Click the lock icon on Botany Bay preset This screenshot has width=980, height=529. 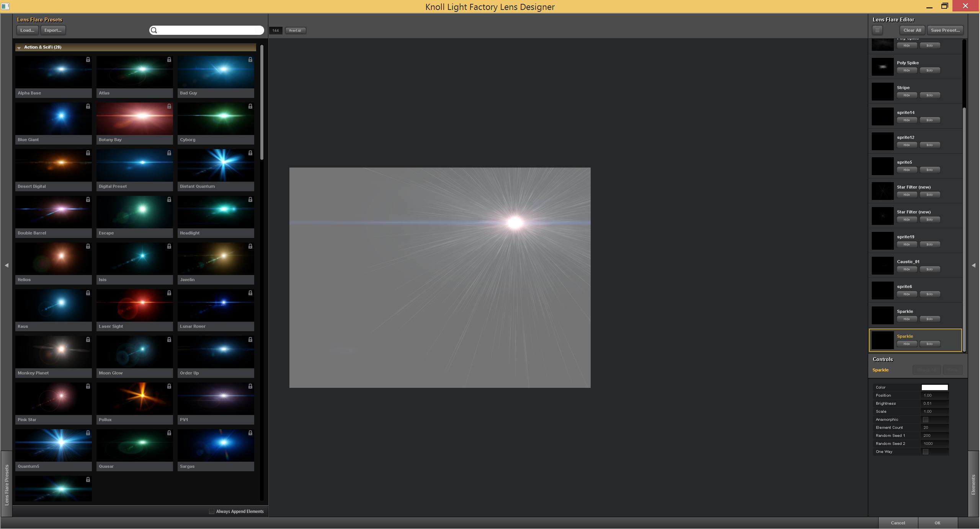169,106
